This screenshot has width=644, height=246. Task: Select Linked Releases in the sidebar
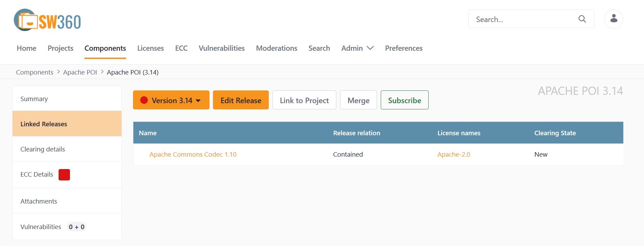point(67,124)
